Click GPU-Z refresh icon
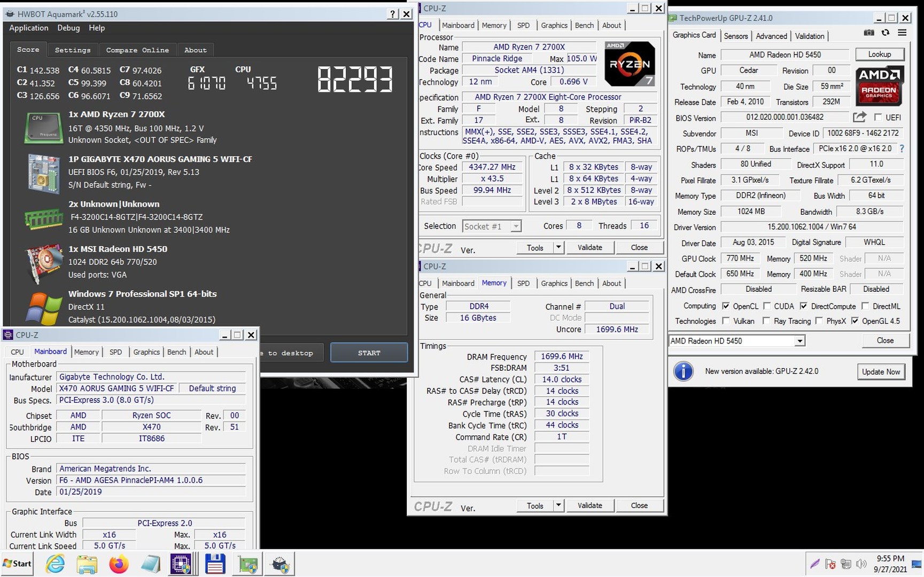The height and width of the screenshot is (577, 924). (x=886, y=33)
